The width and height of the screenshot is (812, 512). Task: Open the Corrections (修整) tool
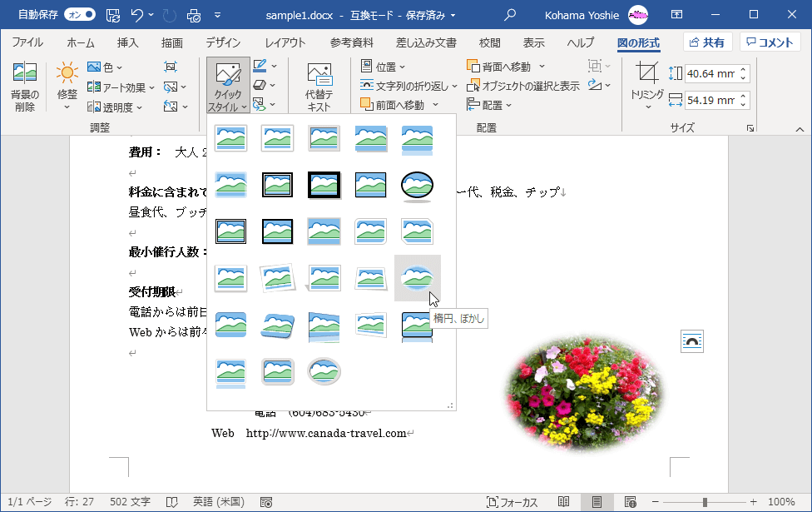pyautogui.click(x=67, y=86)
